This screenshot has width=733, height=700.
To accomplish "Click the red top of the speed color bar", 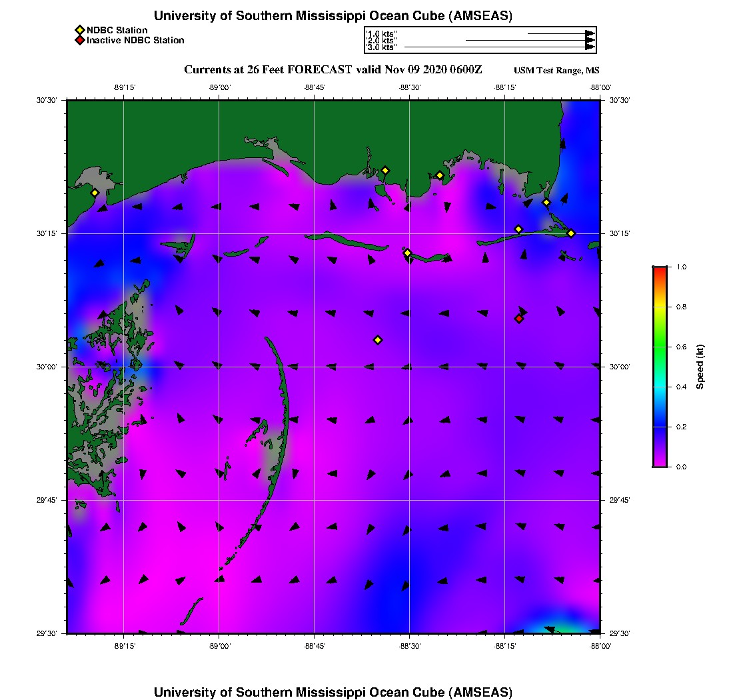I will coord(660,269).
